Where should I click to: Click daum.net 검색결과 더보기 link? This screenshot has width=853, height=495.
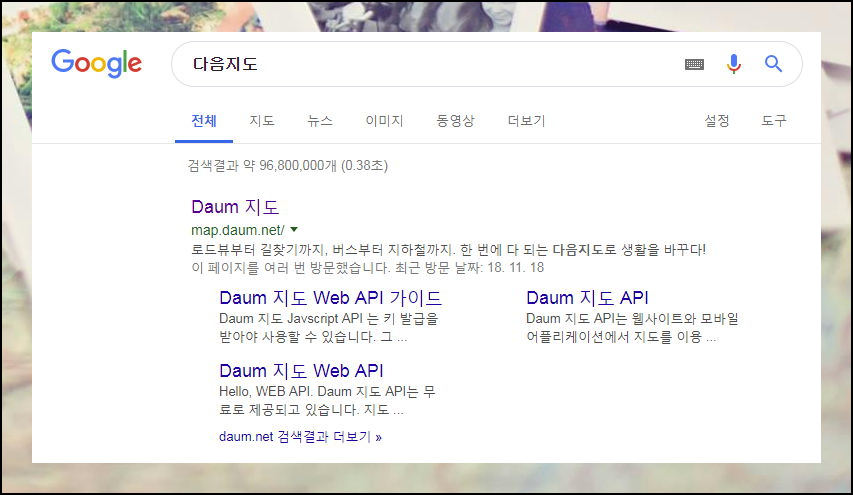pyautogui.click(x=300, y=437)
